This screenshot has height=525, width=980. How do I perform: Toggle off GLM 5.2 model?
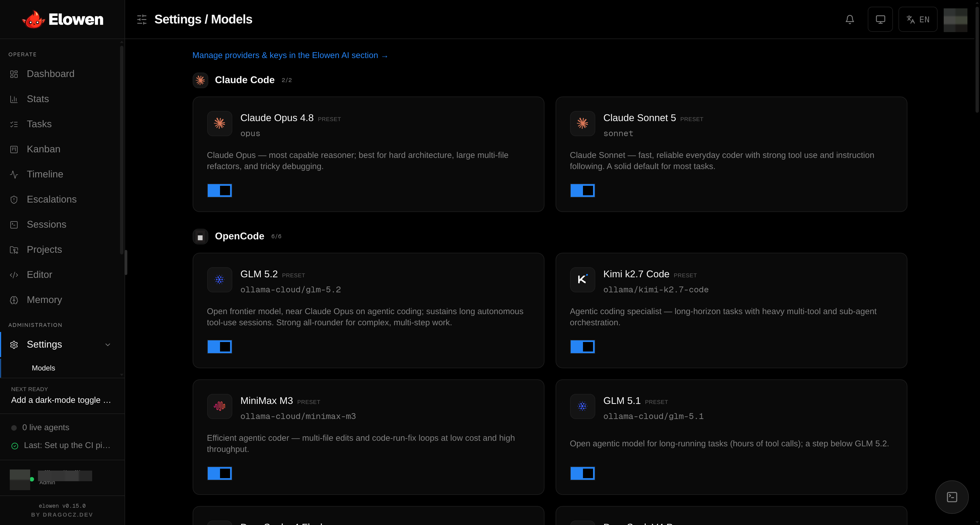coord(219,347)
